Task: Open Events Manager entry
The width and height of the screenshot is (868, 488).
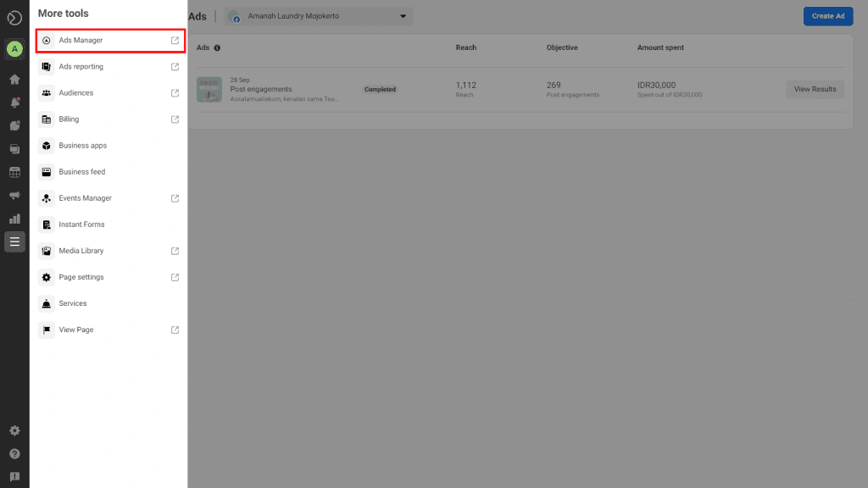Action: tap(110, 198)
